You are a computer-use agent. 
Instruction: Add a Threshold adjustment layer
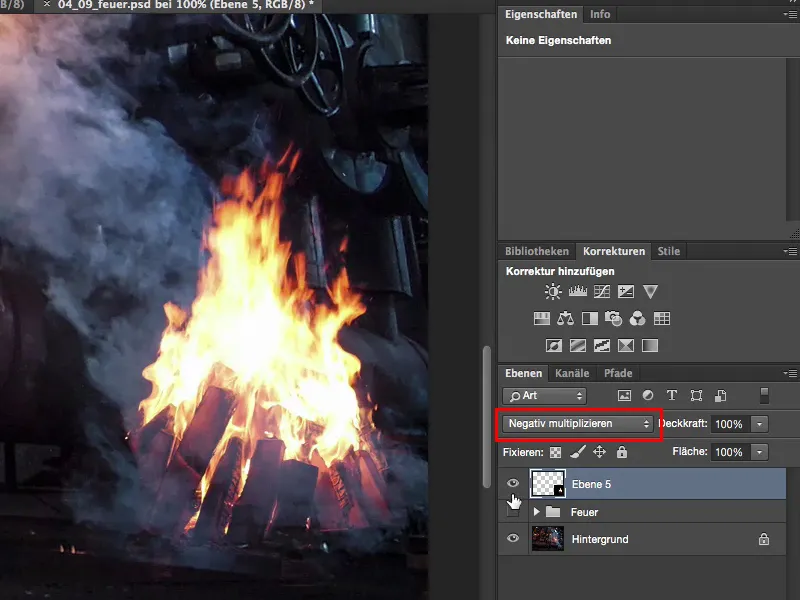coord(602,346)
